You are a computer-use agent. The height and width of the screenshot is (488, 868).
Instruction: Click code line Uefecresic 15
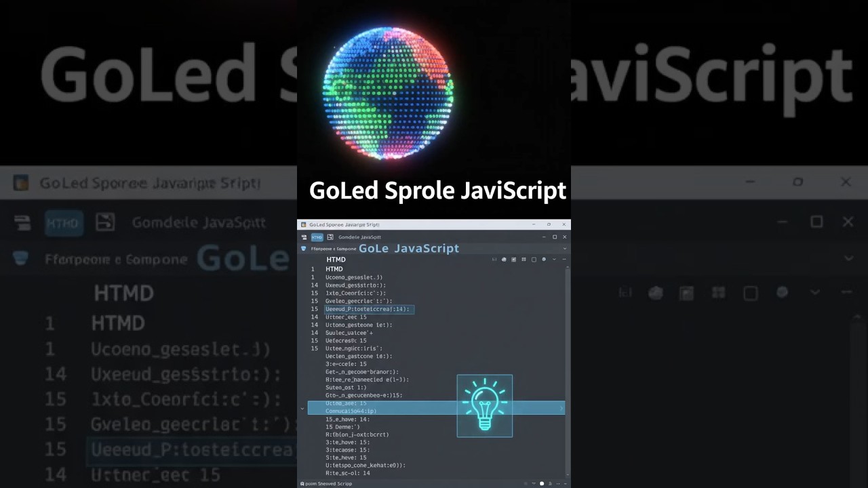point(346,340)
